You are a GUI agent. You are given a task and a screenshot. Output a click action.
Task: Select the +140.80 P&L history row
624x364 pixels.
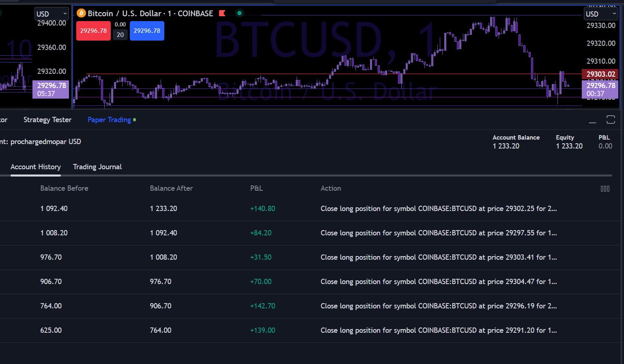(x=263, y=209)
